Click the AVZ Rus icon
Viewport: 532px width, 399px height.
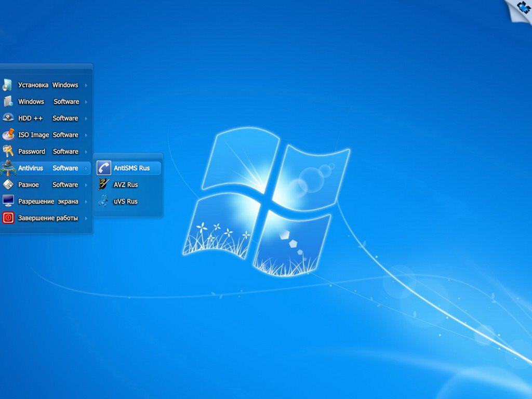[103, 184]
